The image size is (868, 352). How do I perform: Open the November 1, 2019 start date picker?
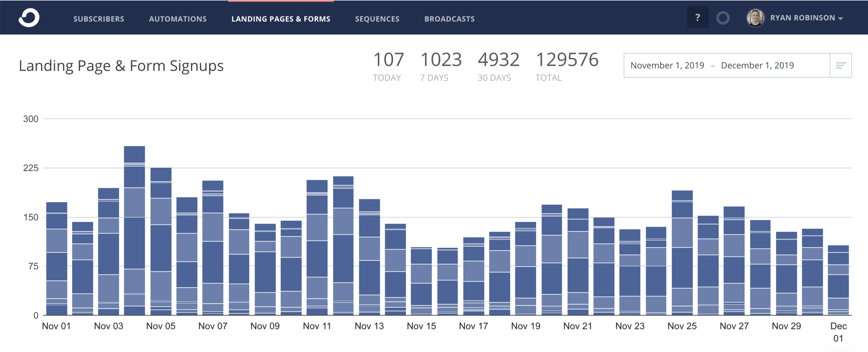[667, 65]
